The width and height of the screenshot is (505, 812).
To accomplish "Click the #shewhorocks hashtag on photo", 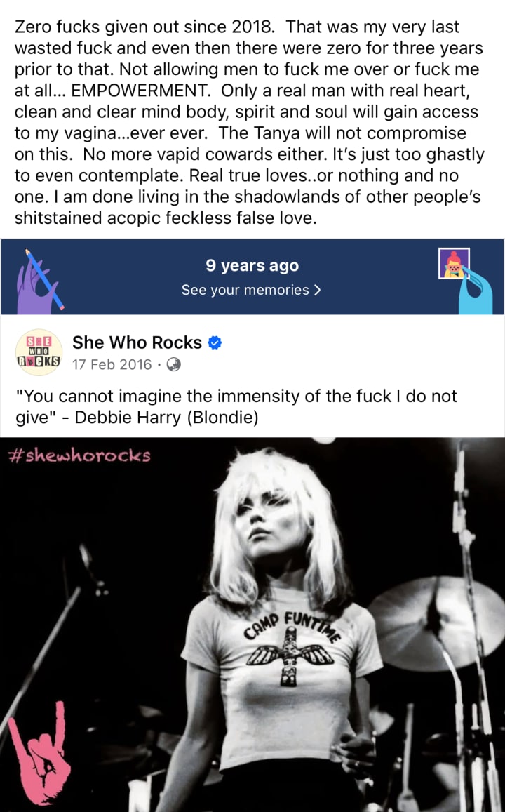I will [80, 455].
